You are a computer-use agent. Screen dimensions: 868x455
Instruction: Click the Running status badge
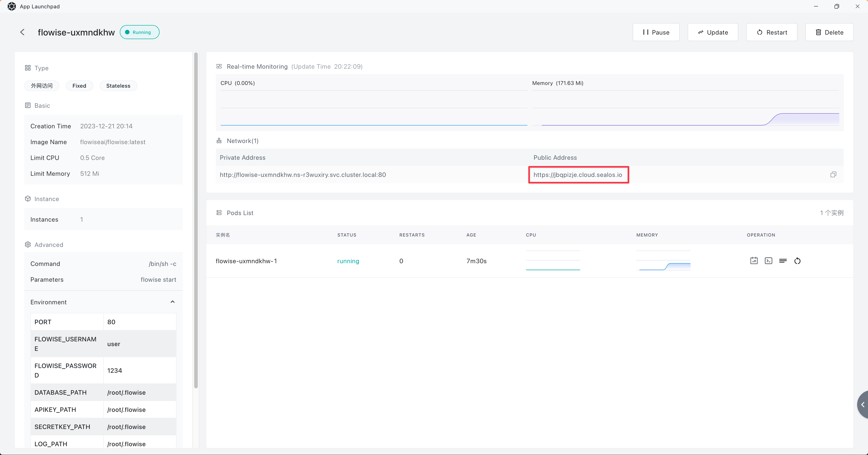point(139,32)
